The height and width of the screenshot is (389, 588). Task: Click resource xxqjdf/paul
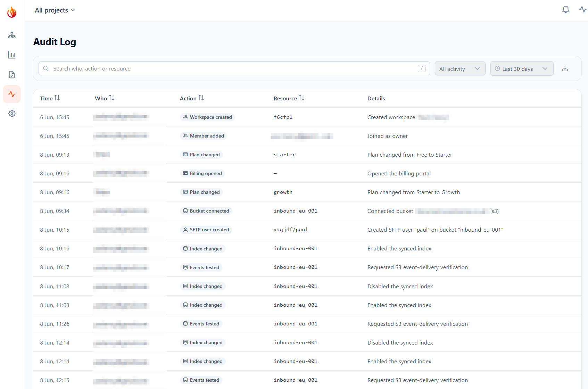[291, 230]
